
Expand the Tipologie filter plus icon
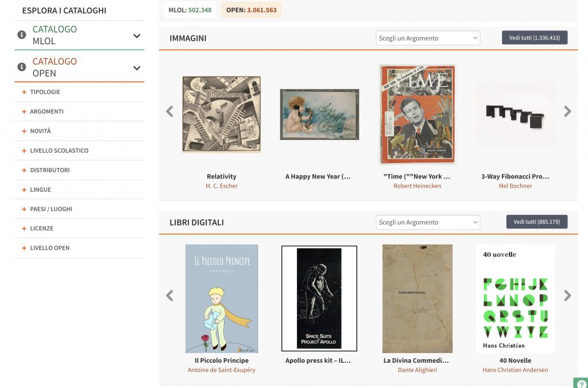(x=24, y=92)
